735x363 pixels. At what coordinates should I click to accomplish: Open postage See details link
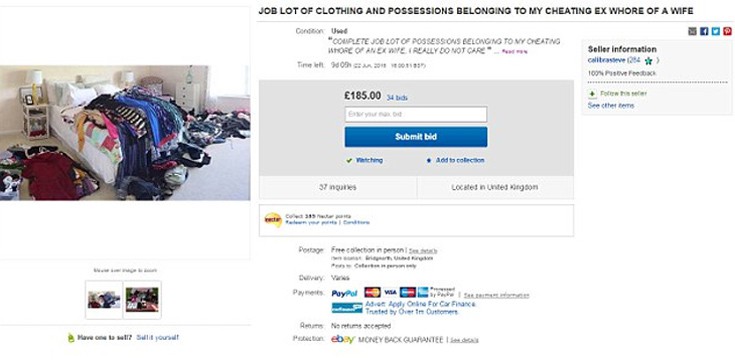click(x=423, y=251)
